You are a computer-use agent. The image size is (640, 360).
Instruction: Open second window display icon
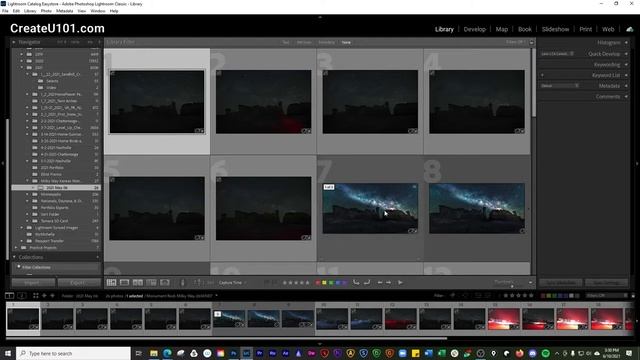tap(22, 296)
